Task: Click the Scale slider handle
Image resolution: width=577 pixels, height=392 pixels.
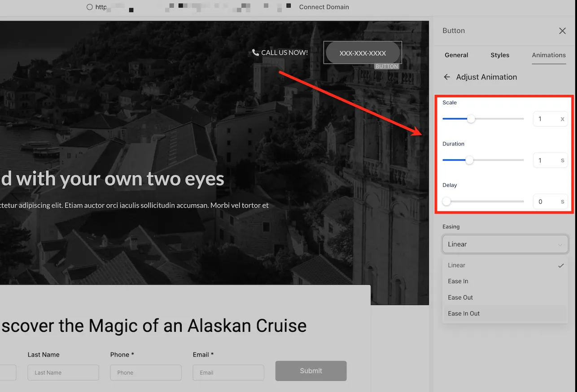Action: (x=471, y=119)
